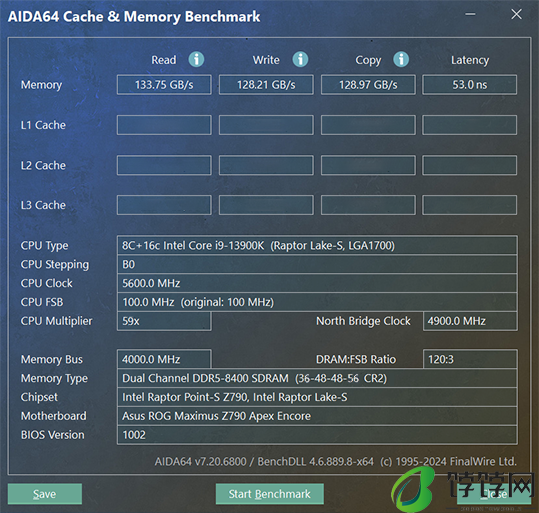Click the L1 Cache row label
Viewport: 539px width, 513px height.
point(43,125)
